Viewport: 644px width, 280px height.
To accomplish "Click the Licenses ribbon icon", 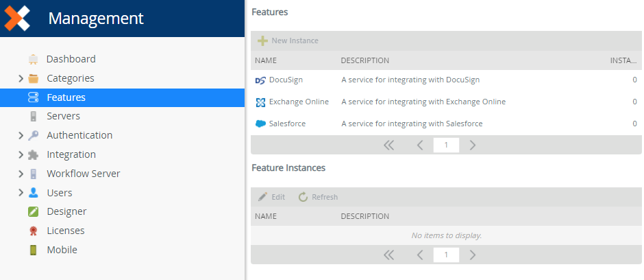I will click(33, 231).
